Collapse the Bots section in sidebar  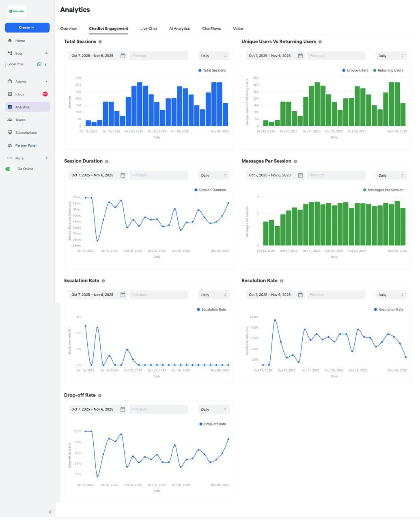click(x=46, y=53)
